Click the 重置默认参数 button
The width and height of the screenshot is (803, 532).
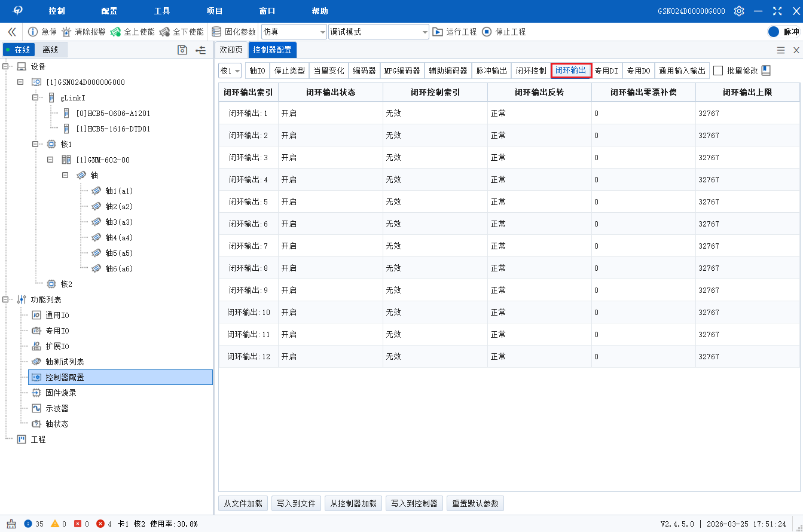point(475,503)
